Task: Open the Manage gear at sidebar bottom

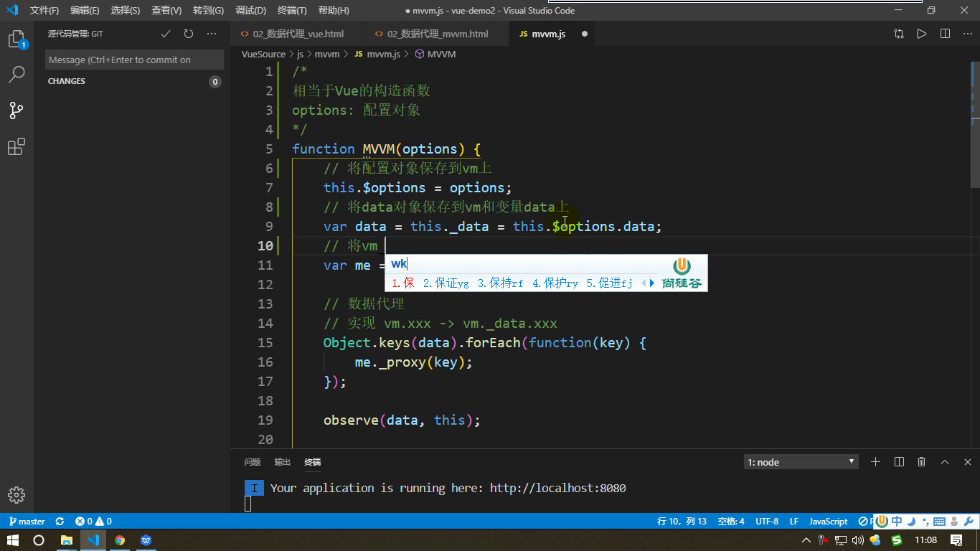Action: coord(17,495)
